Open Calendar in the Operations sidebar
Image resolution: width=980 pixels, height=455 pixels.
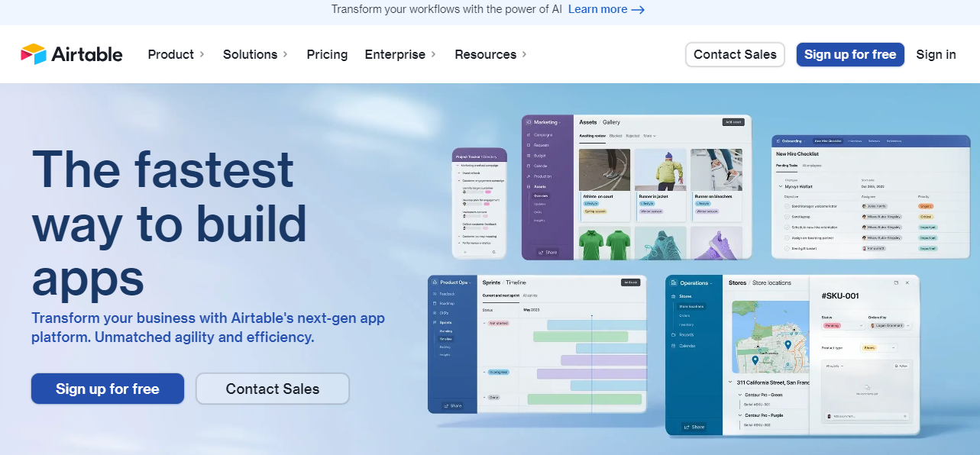click(x=688, y=345)
